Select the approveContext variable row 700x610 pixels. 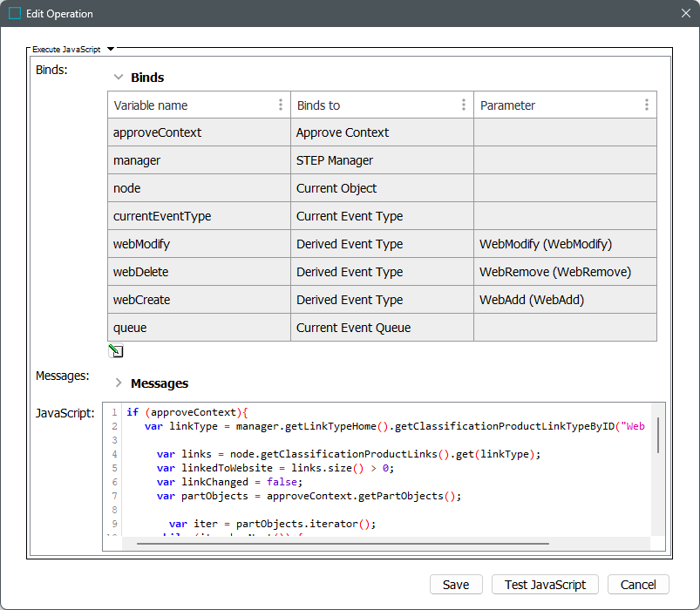pyautogui.click(x=199, y=132)
